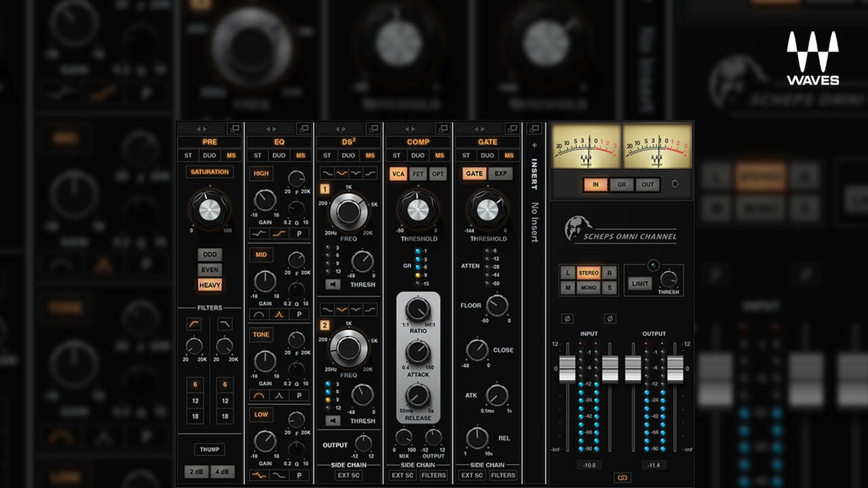The height and width of the screenshot is (488, 868).
Task: Click the THUMP button in the PRE section
Action: pos(210,449)
